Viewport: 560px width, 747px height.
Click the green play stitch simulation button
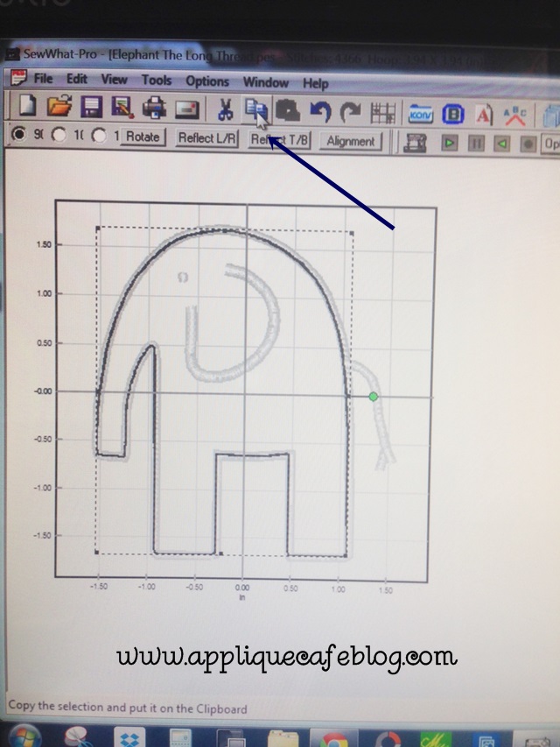[x=450, y=142]
